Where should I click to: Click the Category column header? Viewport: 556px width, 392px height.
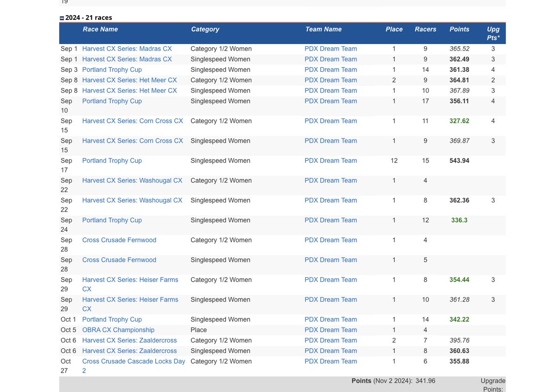click(205, 29)
